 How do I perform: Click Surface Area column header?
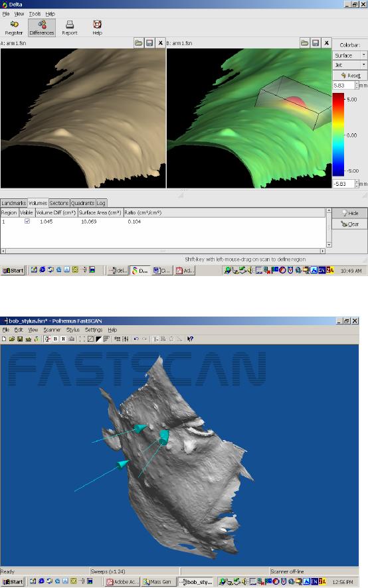tap(100, 212)
